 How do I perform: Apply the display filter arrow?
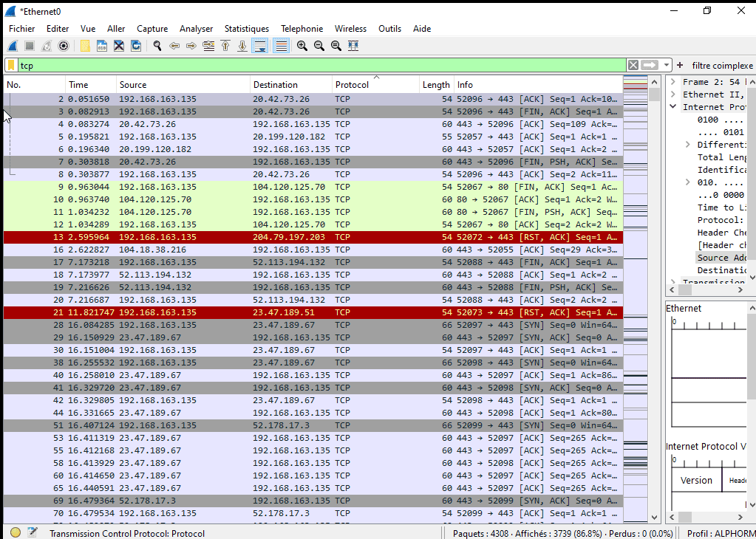tap(650, 65)
